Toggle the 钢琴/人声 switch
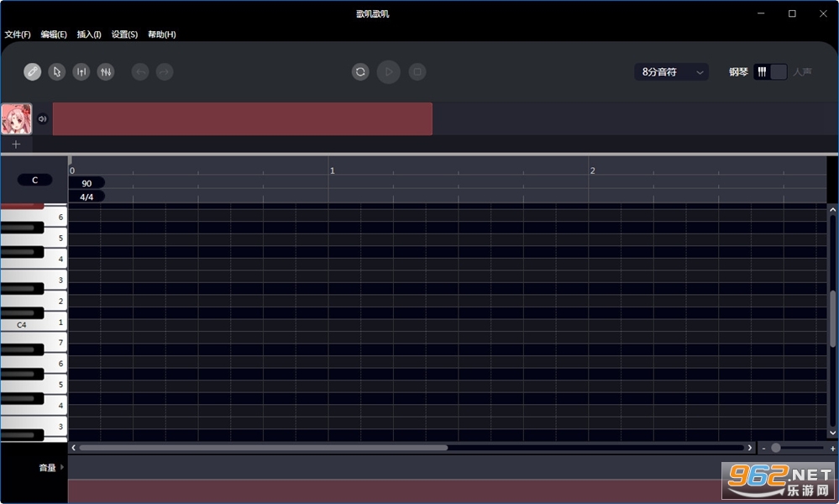The image size is (839, 504). (x=770, y=71)
